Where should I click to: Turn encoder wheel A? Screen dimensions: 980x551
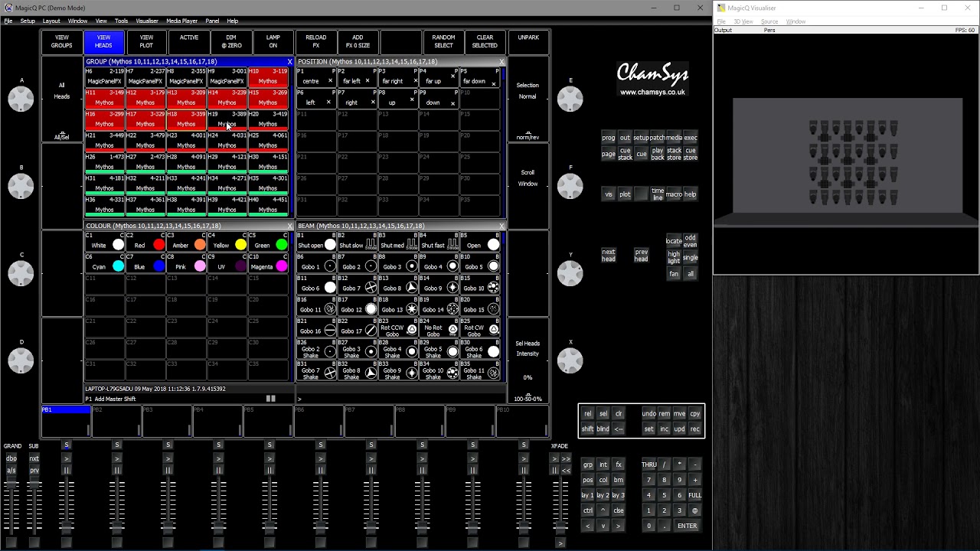click(21, 98)
